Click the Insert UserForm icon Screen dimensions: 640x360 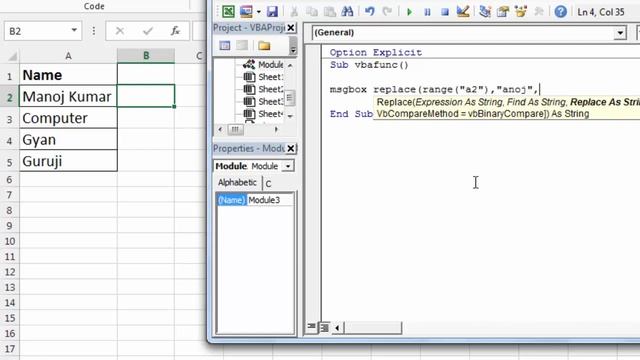point(246,11)
